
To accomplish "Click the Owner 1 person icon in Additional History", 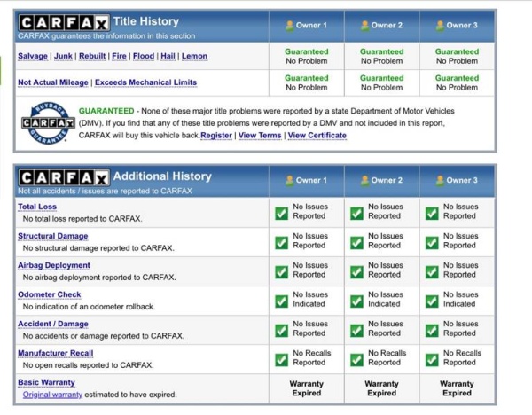I will pos(289,180).
